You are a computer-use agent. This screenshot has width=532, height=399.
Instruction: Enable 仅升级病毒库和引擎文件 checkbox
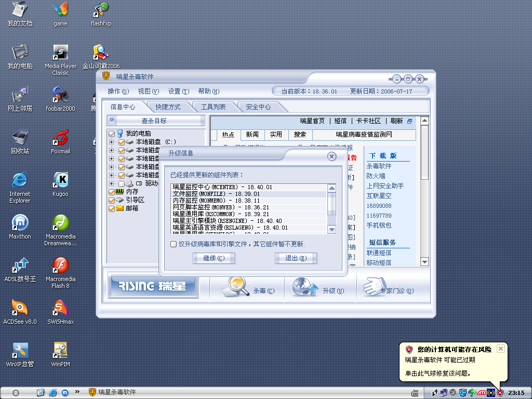click(x=174, y=244)
